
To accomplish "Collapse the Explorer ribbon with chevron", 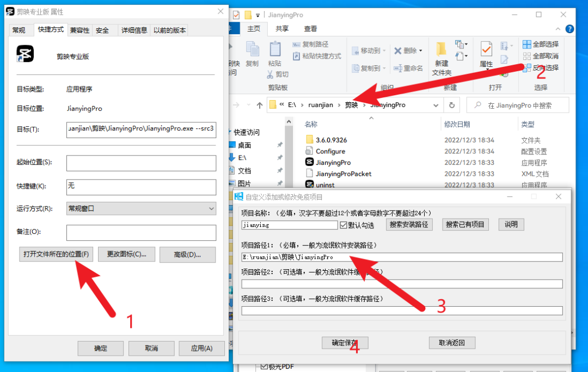I will tap(558, 29).
